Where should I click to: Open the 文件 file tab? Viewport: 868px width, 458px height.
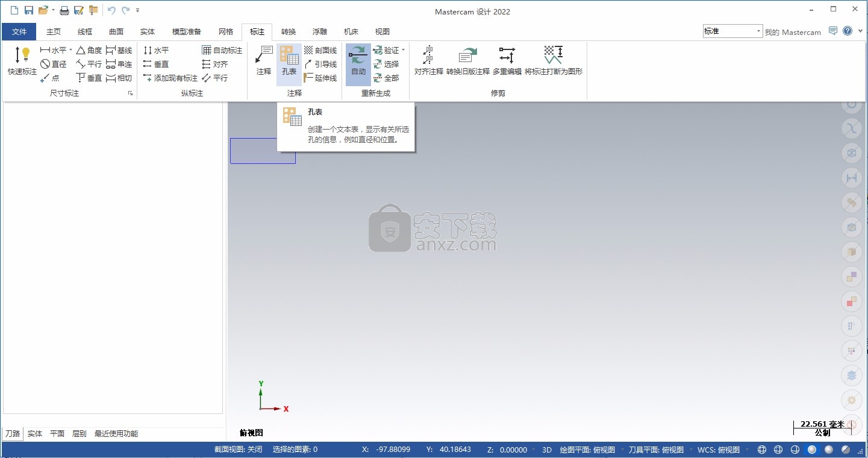coord(19,31)
